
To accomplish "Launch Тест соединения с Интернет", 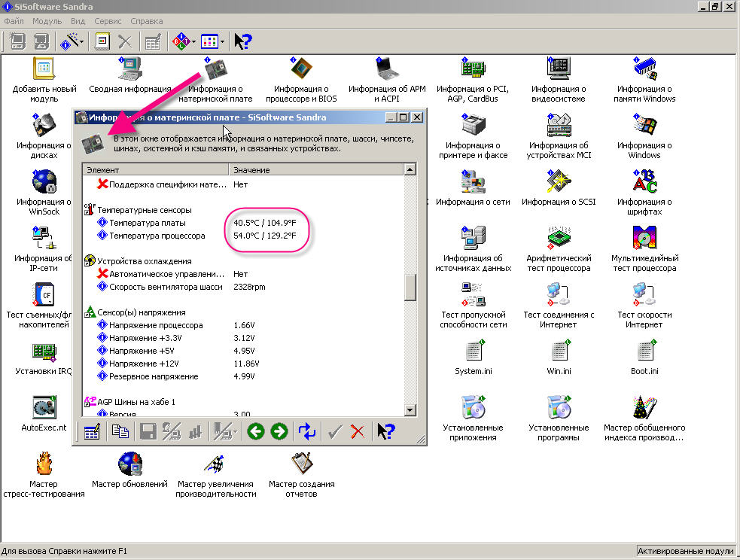I will pyautogui.click(x=559, y=306).
